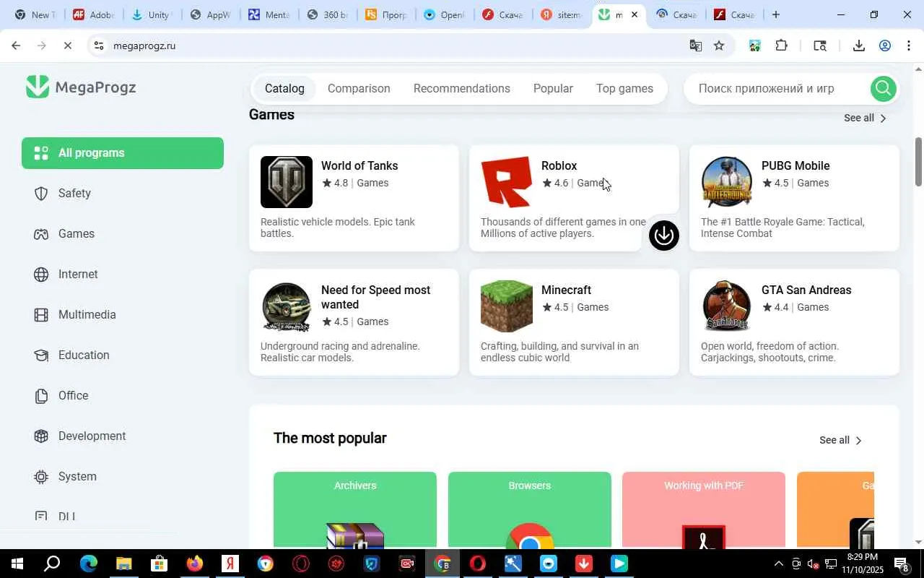
Task: Open the Windows notification center
Action: coord(902,564)
